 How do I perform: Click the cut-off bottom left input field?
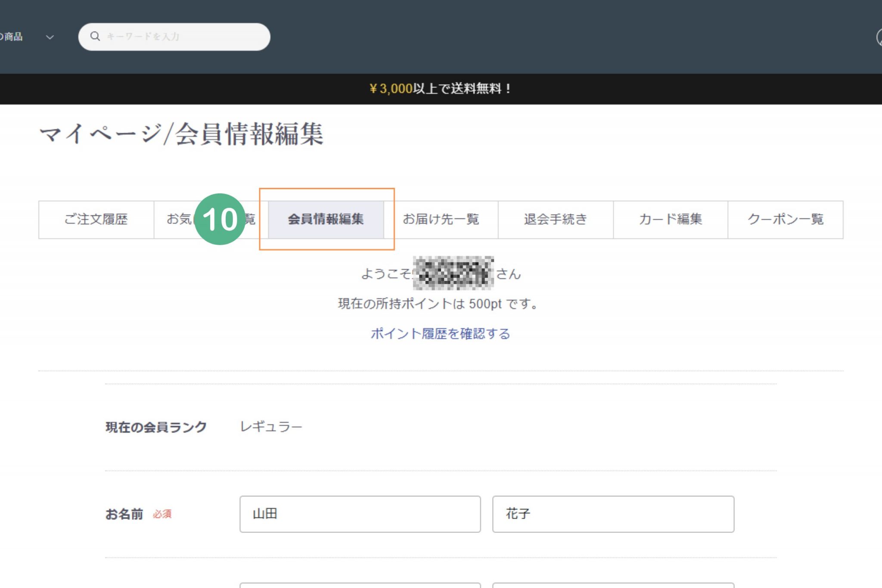tap(360, 585)
